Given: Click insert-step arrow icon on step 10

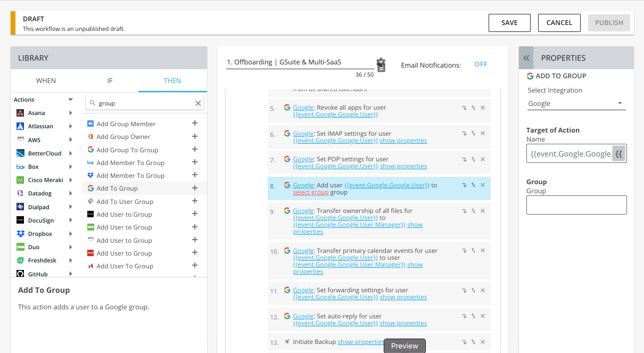Looking at the screenshot, I should click(464, 251).
